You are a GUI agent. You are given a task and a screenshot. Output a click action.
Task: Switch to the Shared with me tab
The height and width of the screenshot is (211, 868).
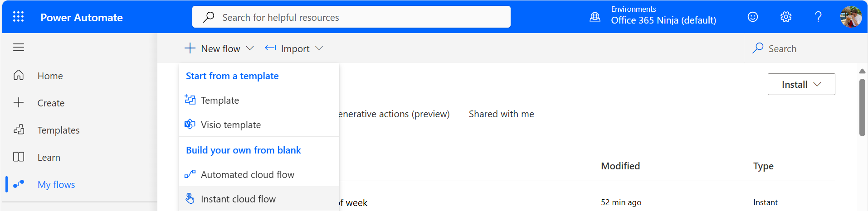(x=501, y=114)
